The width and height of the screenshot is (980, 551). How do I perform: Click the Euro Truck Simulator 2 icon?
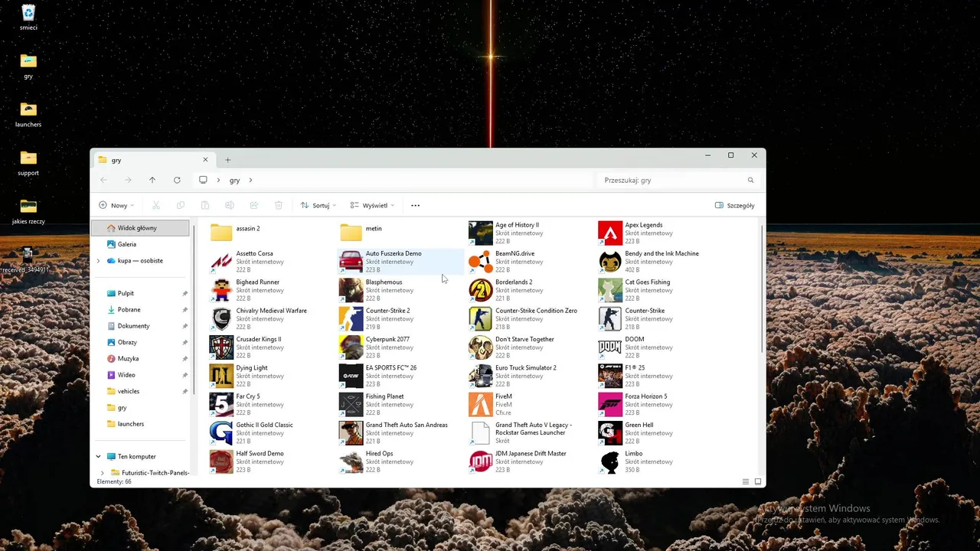point(481,376)
